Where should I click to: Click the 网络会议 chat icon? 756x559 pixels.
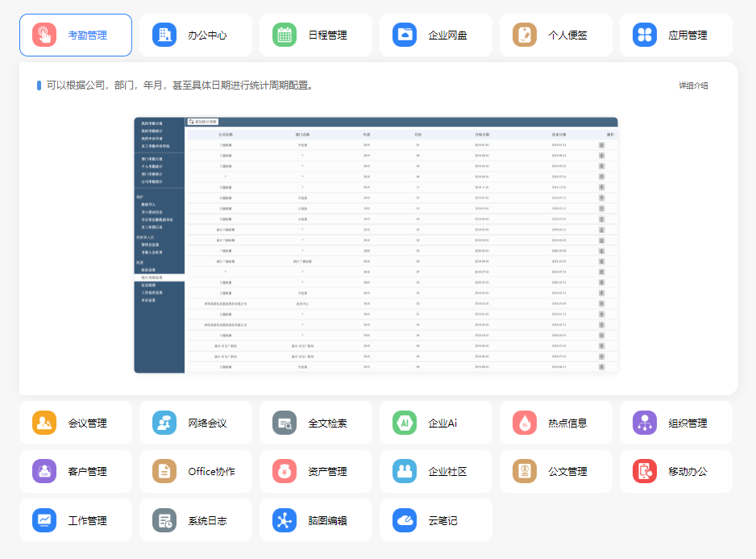(164, 423)
